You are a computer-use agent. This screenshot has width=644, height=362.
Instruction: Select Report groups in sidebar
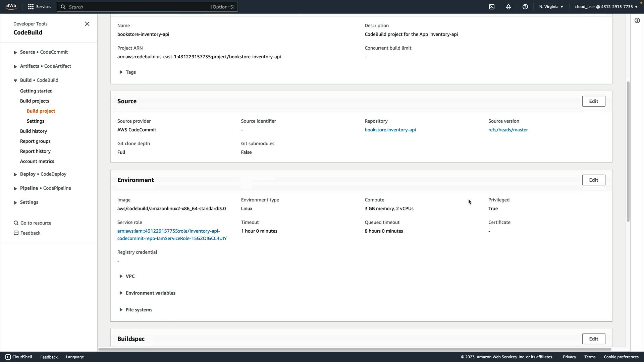[x=35, y=141]
